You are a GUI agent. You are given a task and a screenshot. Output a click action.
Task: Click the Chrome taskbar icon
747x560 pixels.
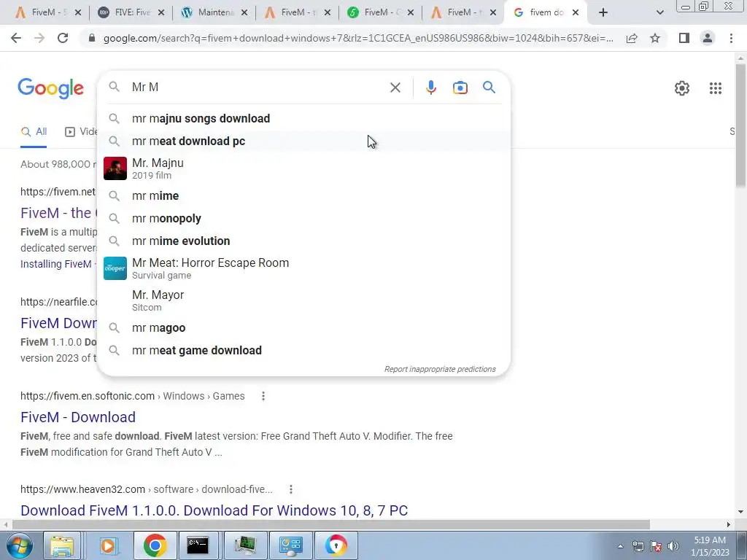pyautogui.click(x=155, y=545)
